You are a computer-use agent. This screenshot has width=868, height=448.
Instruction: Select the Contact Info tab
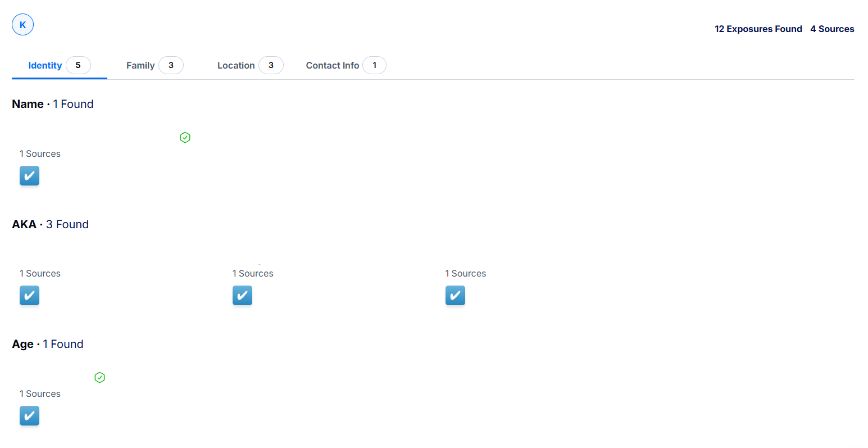click(332, 66)
